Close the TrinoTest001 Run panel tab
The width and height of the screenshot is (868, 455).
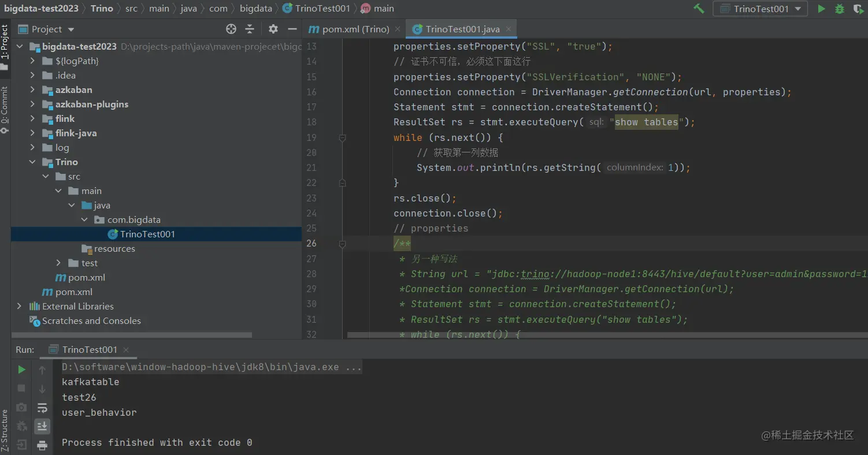click(126, 349)
